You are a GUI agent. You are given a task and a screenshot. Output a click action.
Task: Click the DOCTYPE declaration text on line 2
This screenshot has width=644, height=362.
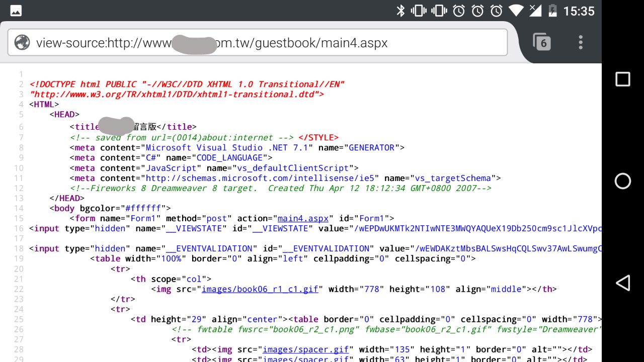click(x=187, y=84)
